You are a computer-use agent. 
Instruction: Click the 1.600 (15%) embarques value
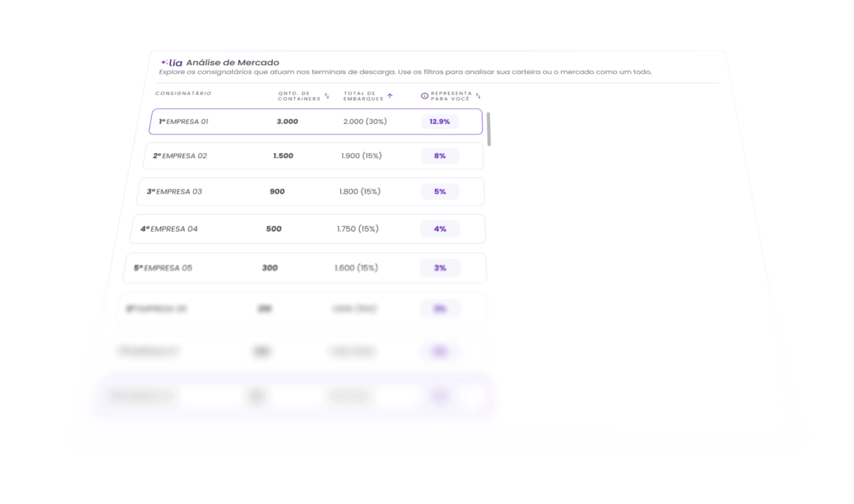point(356,268)
